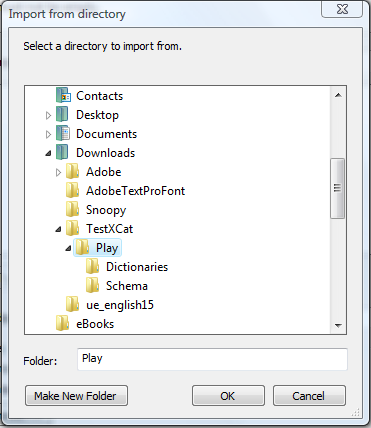371x428 pixels.
Task: Collapse the TestXCat folder node
Action: [59, 229]
